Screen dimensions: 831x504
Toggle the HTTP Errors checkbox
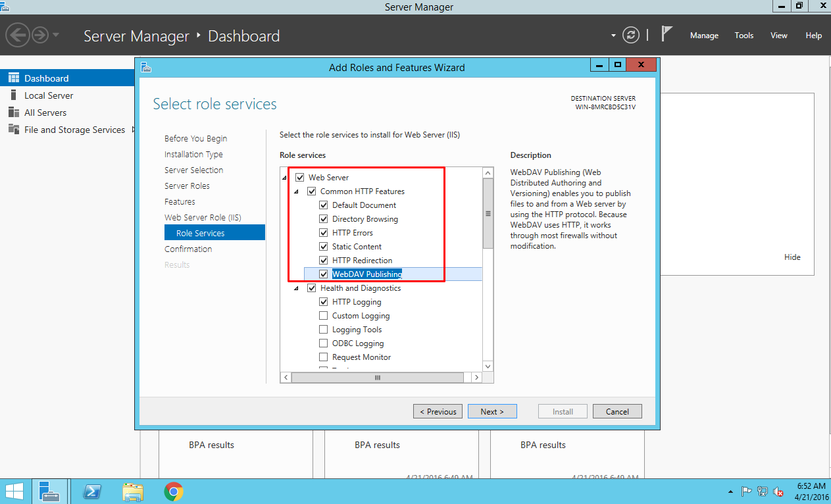(x=324, y=233)
